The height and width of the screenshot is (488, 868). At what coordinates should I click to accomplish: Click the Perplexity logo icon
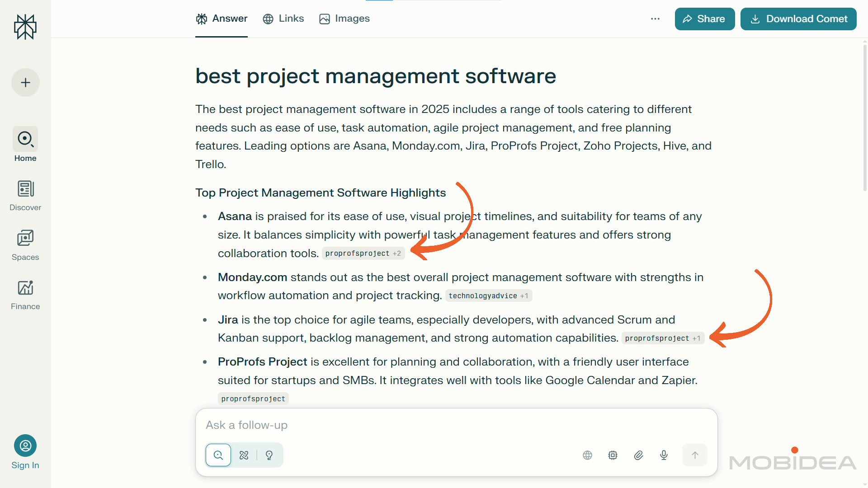click(x=25, y=27)
